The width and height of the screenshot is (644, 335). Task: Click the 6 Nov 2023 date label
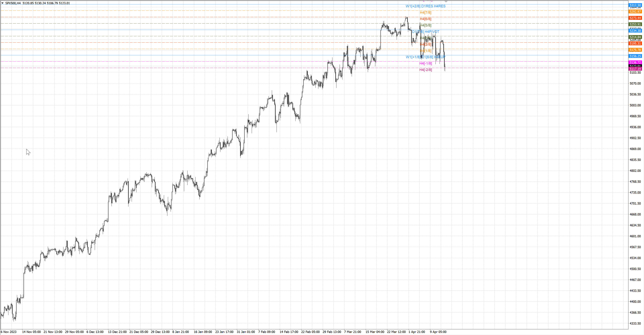(x=9, y=332)
